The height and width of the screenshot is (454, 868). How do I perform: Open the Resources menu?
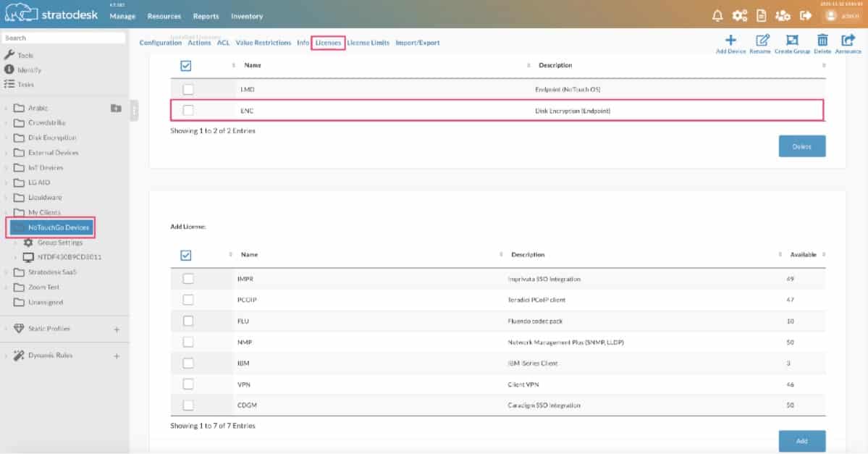pos(164,17)
